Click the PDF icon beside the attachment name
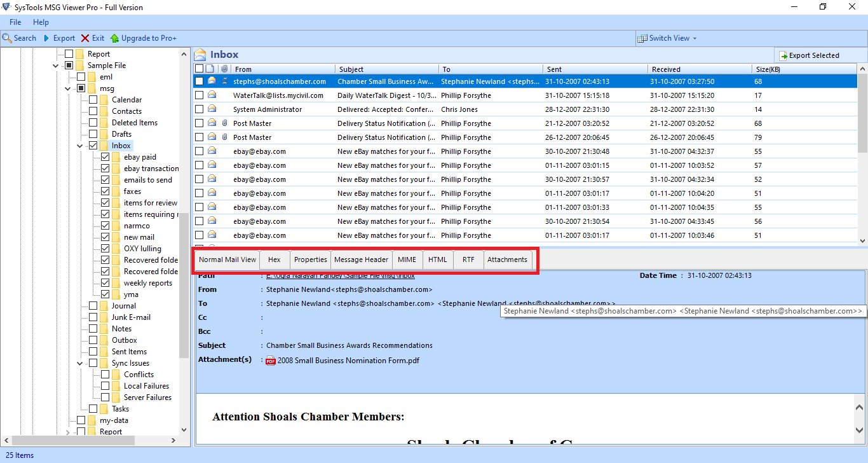Viewport: 868px width, 463px height. tap(271, 361)
